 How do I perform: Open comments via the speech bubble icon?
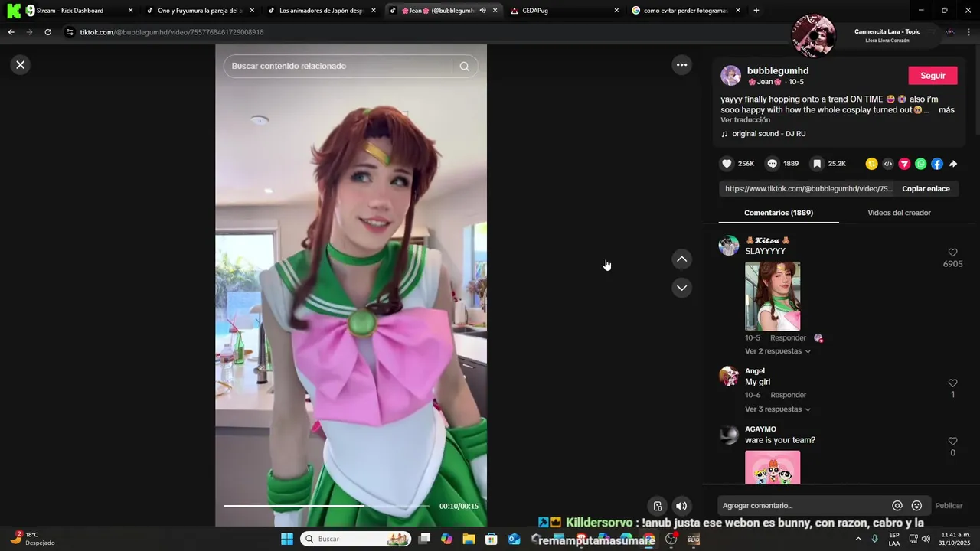coord(772,164)
